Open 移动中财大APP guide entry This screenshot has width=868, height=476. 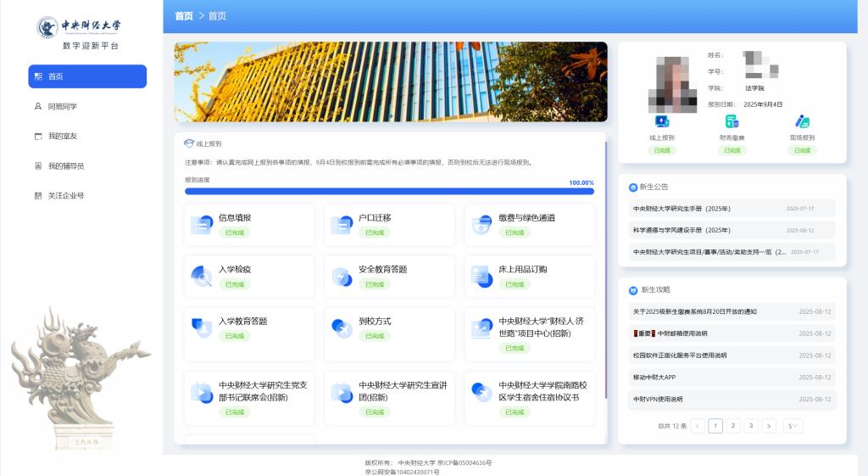click(732, 378)
